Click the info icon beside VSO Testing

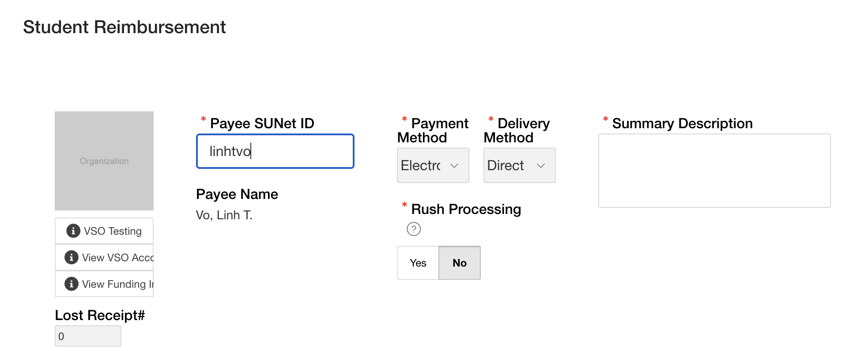tap(73, 231)
